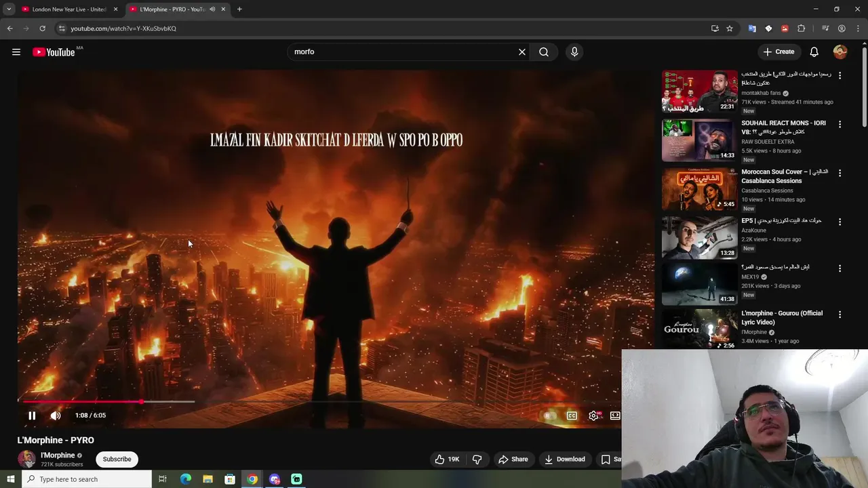Open the three-dot menu for Moroccan Soul Cover
Screen dimensions: 868x488
click(840, 173)
